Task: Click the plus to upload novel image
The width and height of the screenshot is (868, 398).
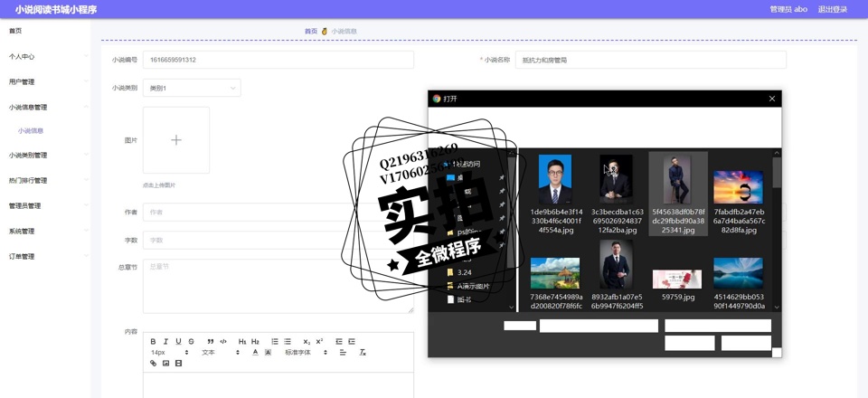Action: (176, 140)
